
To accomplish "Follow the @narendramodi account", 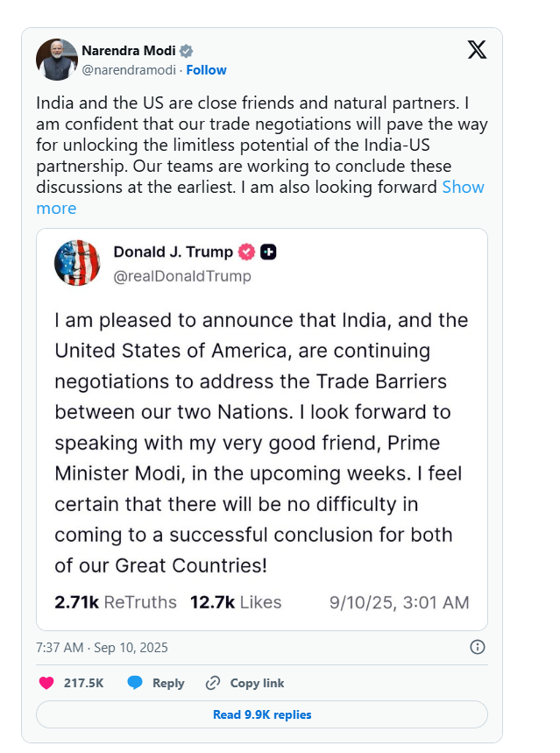I will (206, 70).
